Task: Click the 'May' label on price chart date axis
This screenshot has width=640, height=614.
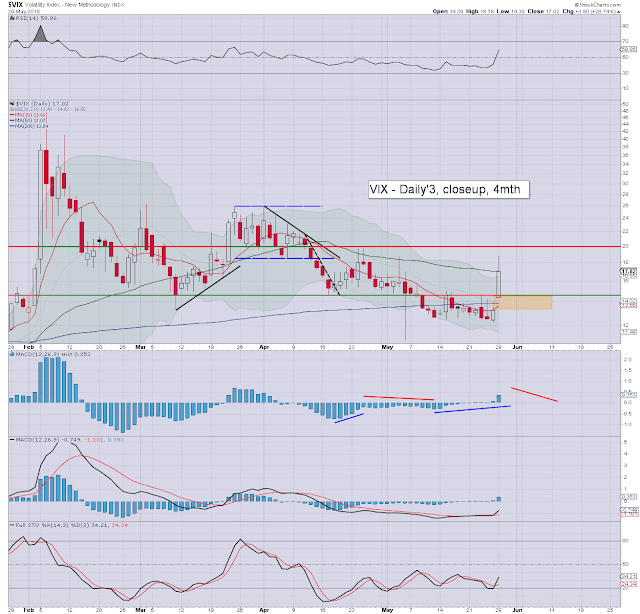Action: (x=387, y=347)
